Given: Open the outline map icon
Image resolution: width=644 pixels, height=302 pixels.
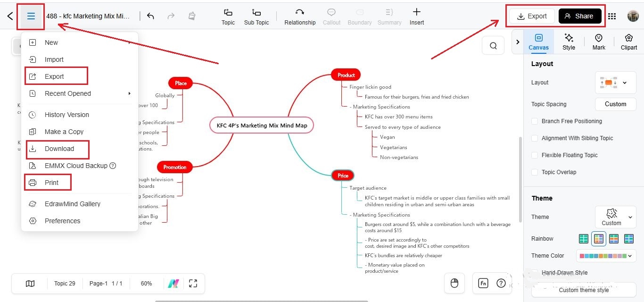Looking at the screenshot, I should click(x=30, y=284).
